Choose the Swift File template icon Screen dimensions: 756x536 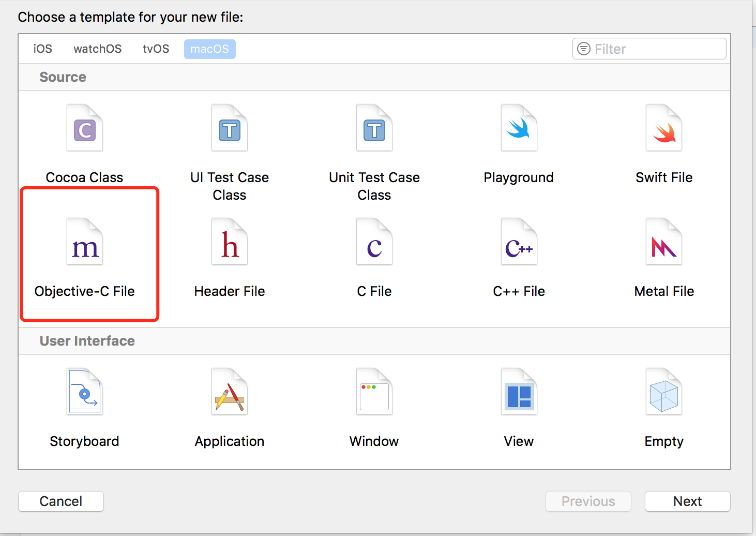pyautogui.click(x=664, y=128)
